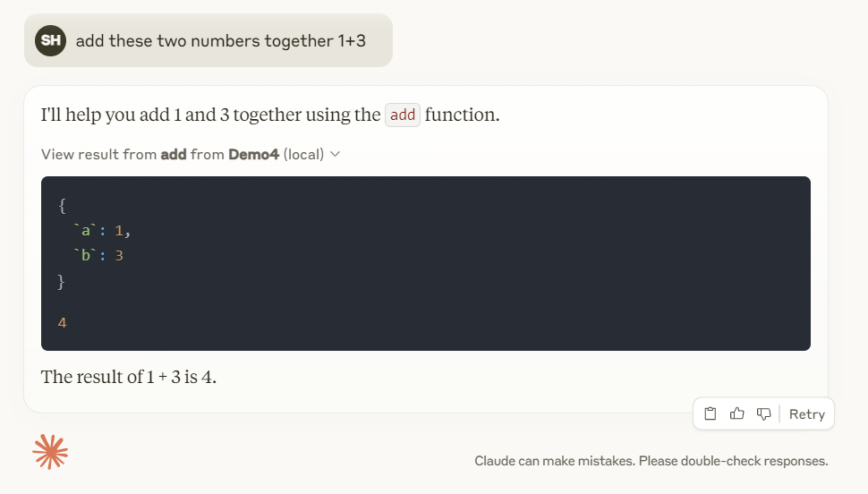Copy the response with the clipboard icon
Viewport: 868px width, 494px height.
pyautogui.click(x=711, y=413)
